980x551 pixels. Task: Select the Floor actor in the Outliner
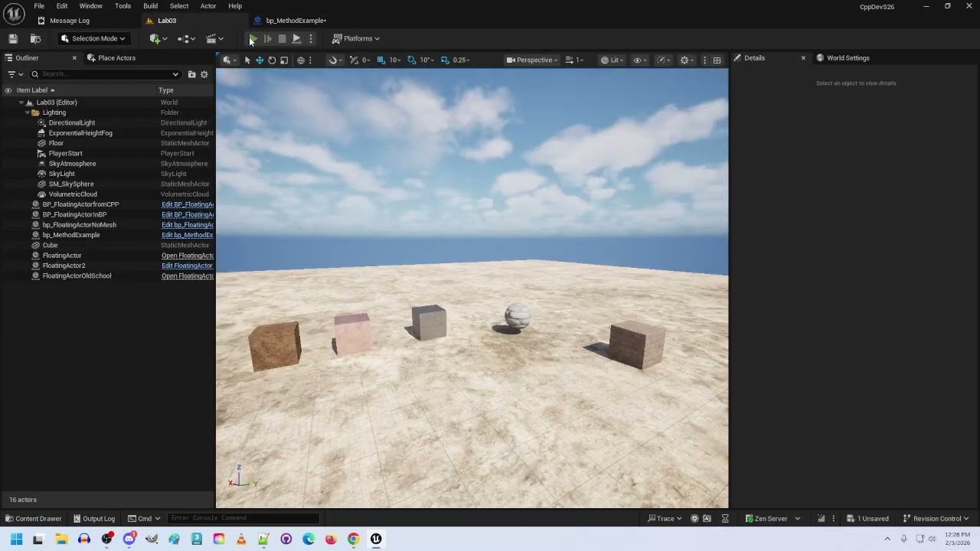pos(56,143)
